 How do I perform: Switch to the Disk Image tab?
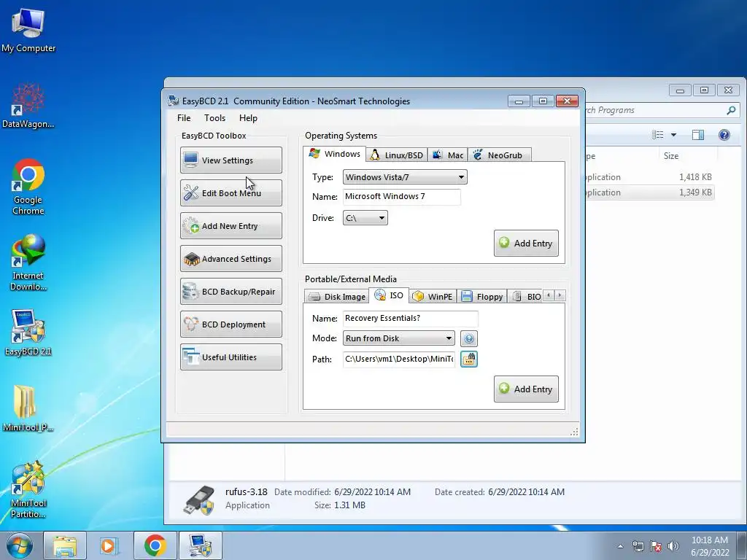tap(336, 297)
